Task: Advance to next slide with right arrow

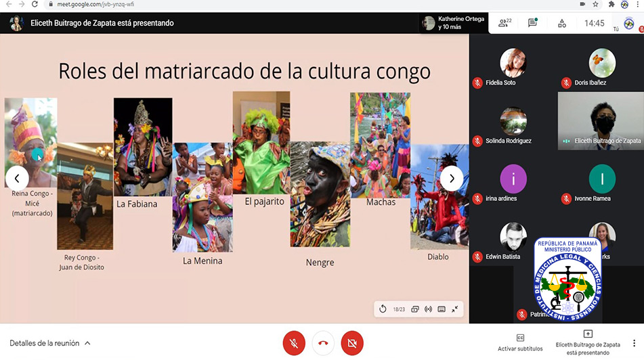Action: tap(452, 178)
